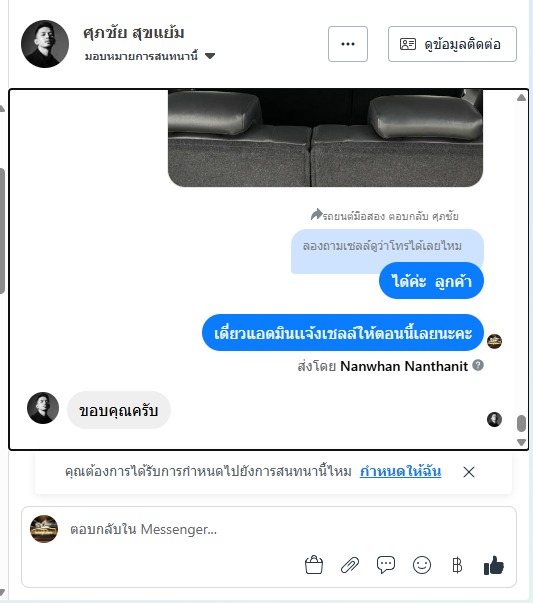Dismiss the assignment prompt banner

point(469,472)
